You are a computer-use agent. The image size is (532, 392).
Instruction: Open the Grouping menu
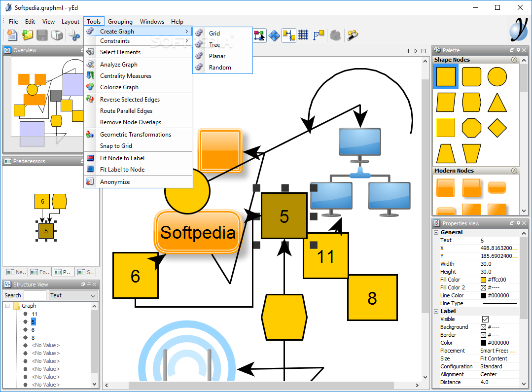pyautogui.click(x=120, y=21)
